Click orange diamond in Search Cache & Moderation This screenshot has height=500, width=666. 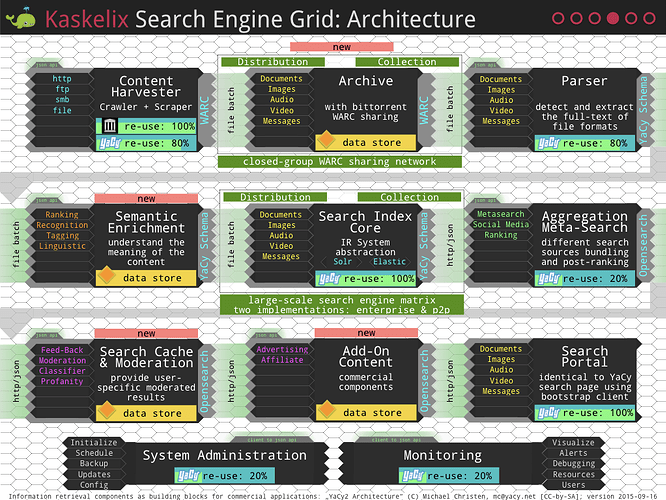pyautogui.click(x=106, y=410)
